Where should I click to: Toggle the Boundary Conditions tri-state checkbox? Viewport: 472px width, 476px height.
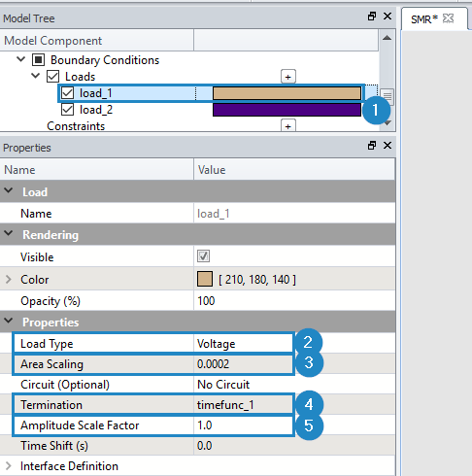tap(38, 60)
